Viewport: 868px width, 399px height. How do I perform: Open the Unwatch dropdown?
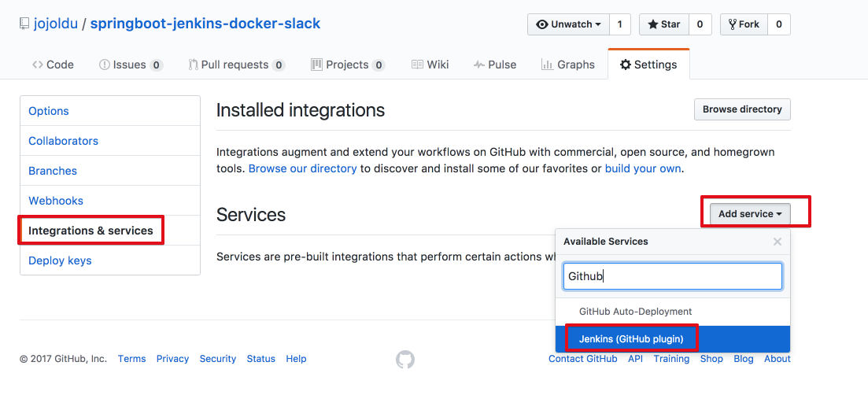[568, 24]
